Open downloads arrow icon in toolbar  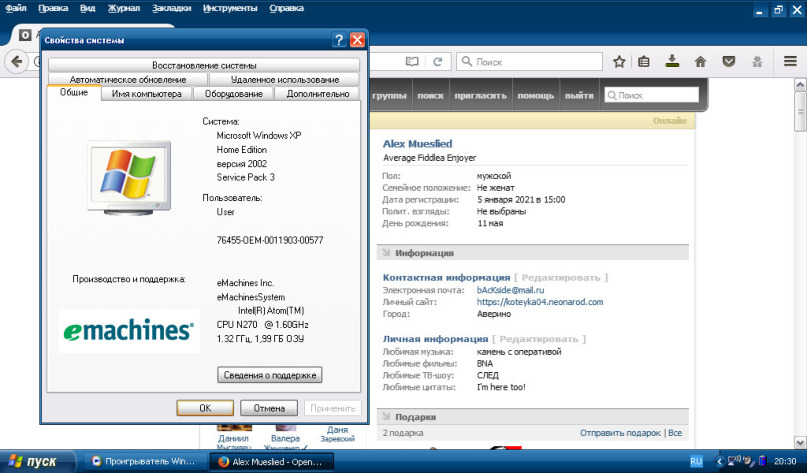672,61
